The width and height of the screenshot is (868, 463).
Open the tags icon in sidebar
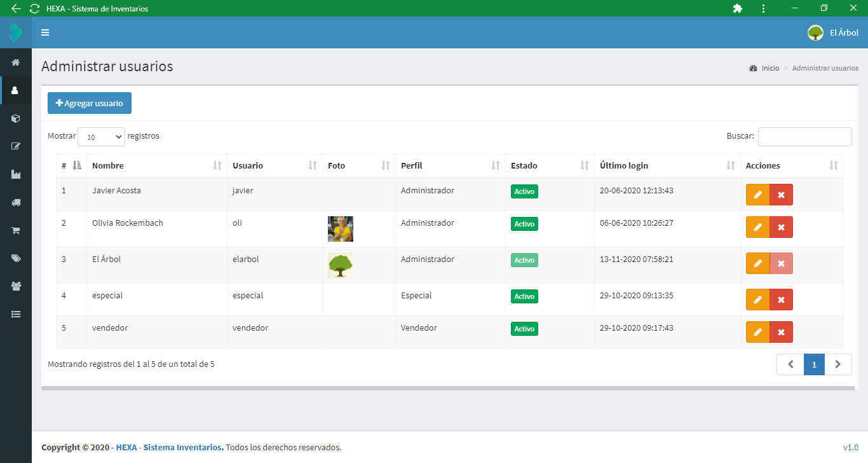coord(16,258)
